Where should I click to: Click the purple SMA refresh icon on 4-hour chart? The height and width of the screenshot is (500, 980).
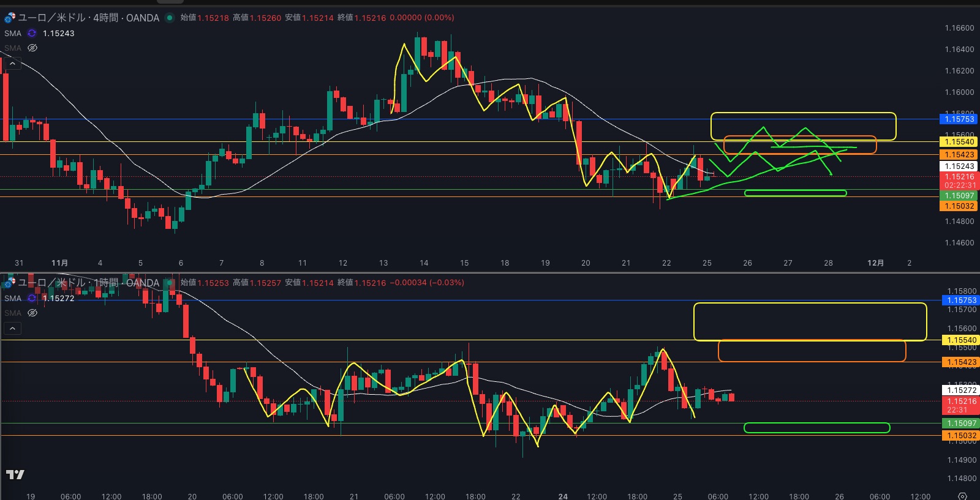click(x=32, y=33)
